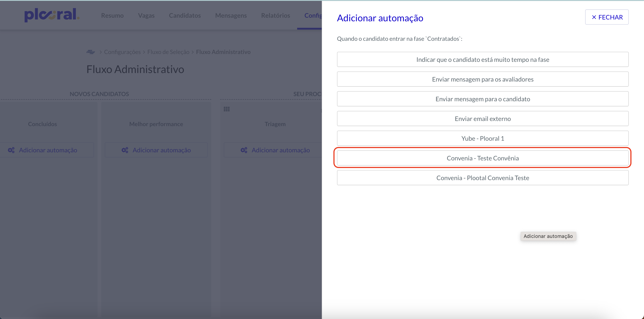Add automation to the Concluídos phase
This screenshot has height=319, width=644.
[x=47, y=150]
